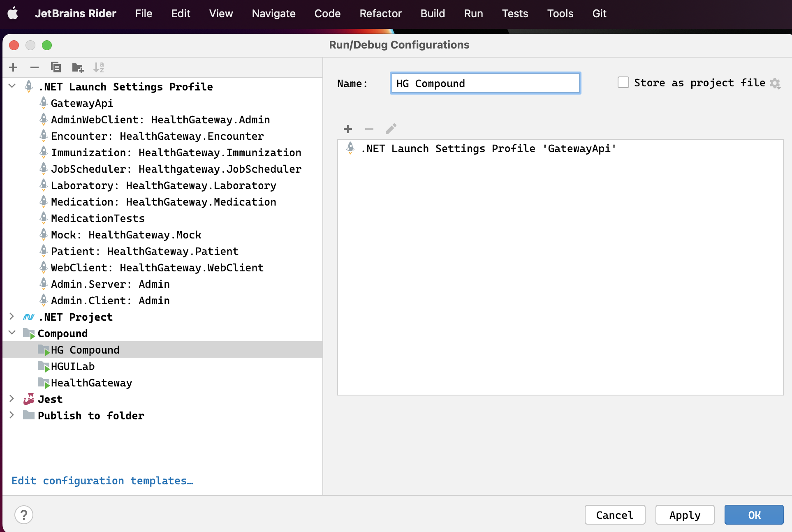Expand the .NET Project group

(x=12, y=316)
